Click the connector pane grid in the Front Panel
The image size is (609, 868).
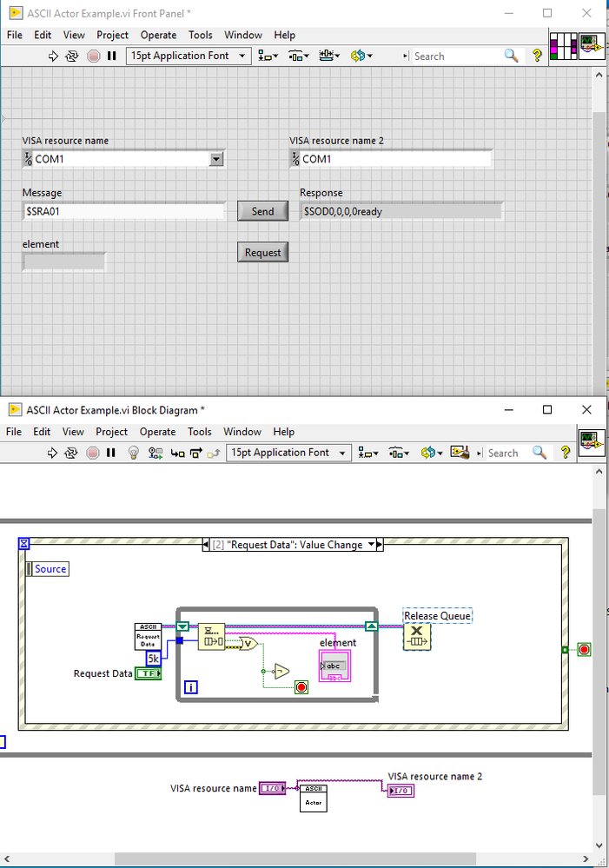[564, 46]
